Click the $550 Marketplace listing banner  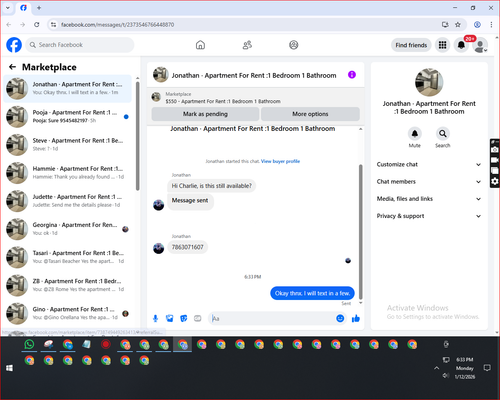(x=256, y=98)
